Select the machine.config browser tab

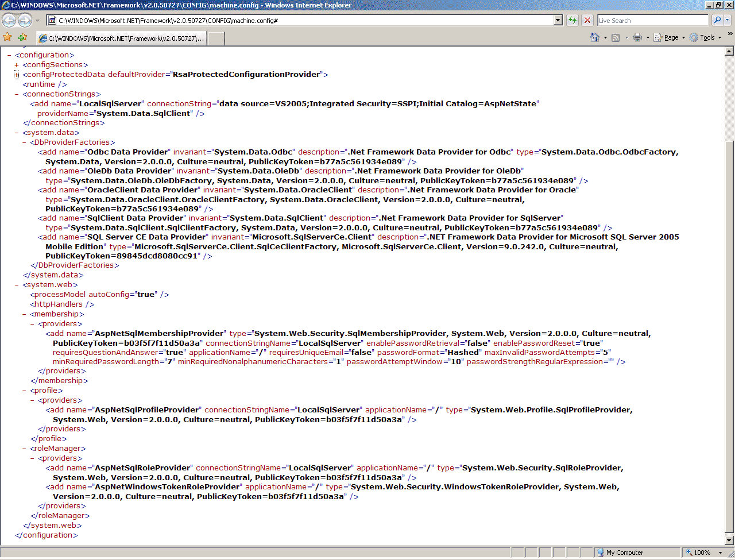click(x=121, y=38)
